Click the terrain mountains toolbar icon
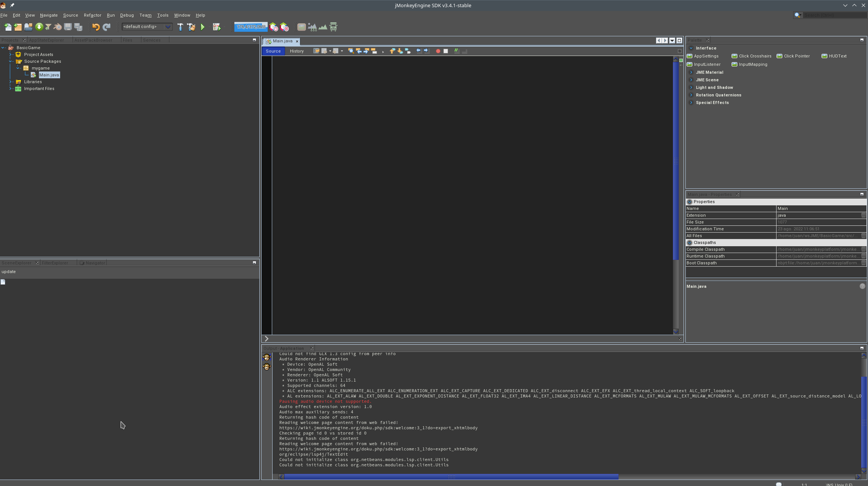This screenshot has width=868, height=486. click(323, 27)
